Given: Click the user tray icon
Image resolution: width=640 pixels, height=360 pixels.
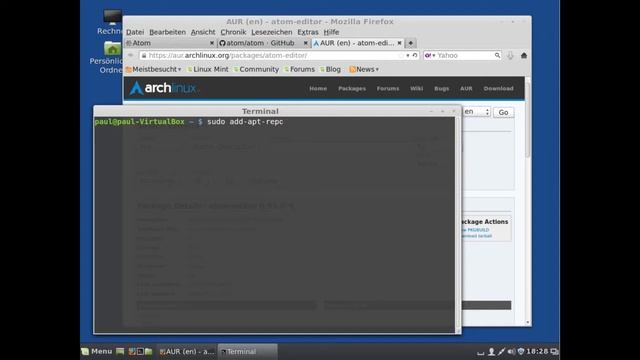Looking at the screenshot, I should [x=491, y=351].
